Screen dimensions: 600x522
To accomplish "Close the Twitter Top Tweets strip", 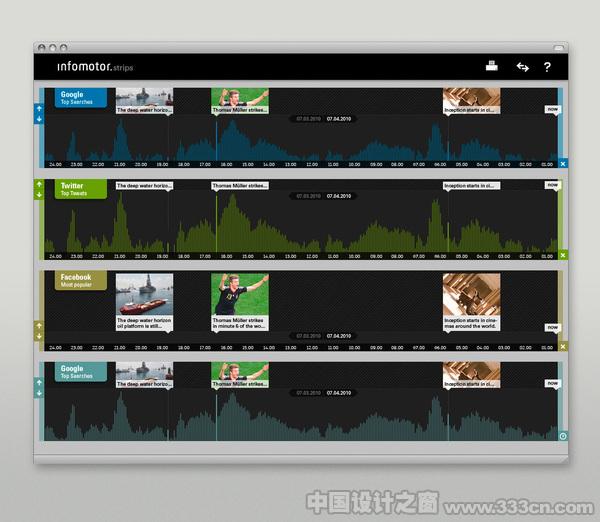I will pyautogui.click(x=562, y=255).
